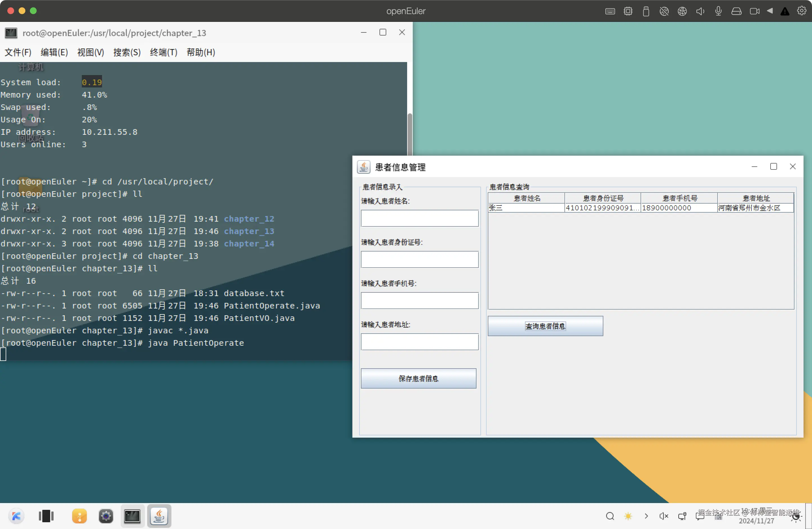This screenshot has width=812, height=529.
Task: Open the CPU chip icon in VM toolbar
Action: coord(628,11)
